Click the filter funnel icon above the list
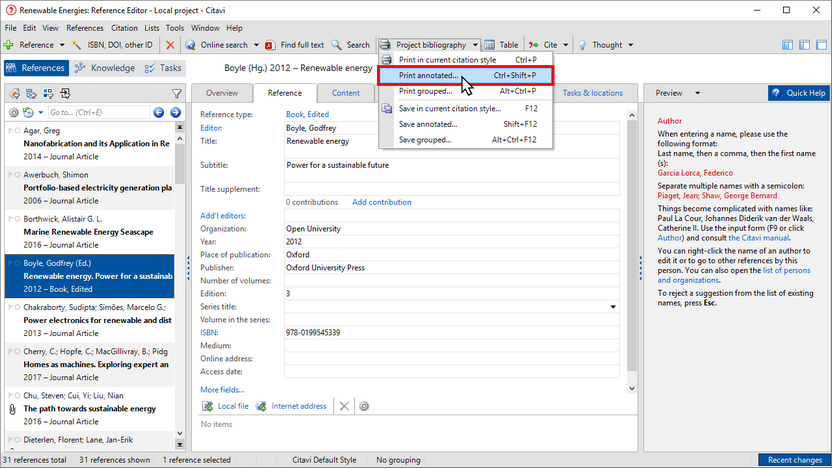Viewport: 832px width, 468px height. click(177, 94)
